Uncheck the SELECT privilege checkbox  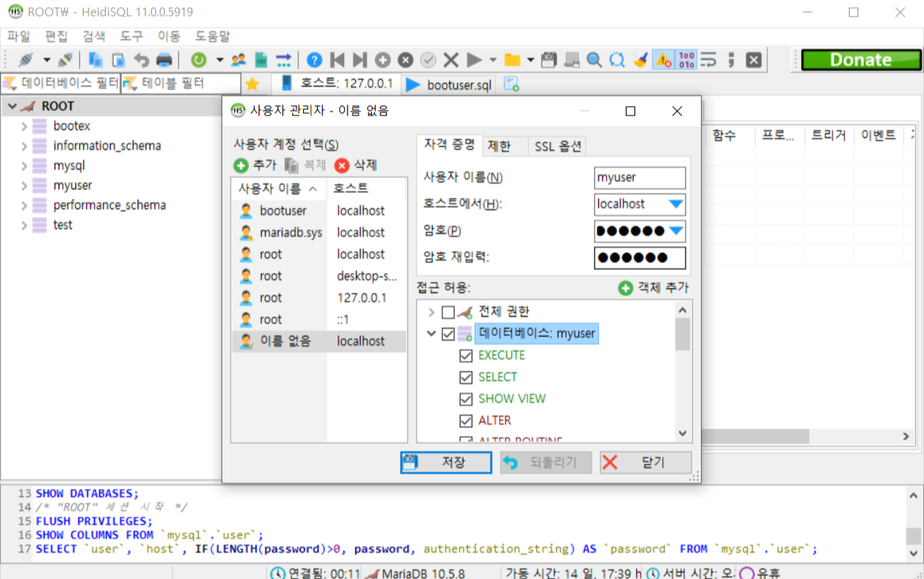pos(466,377)
